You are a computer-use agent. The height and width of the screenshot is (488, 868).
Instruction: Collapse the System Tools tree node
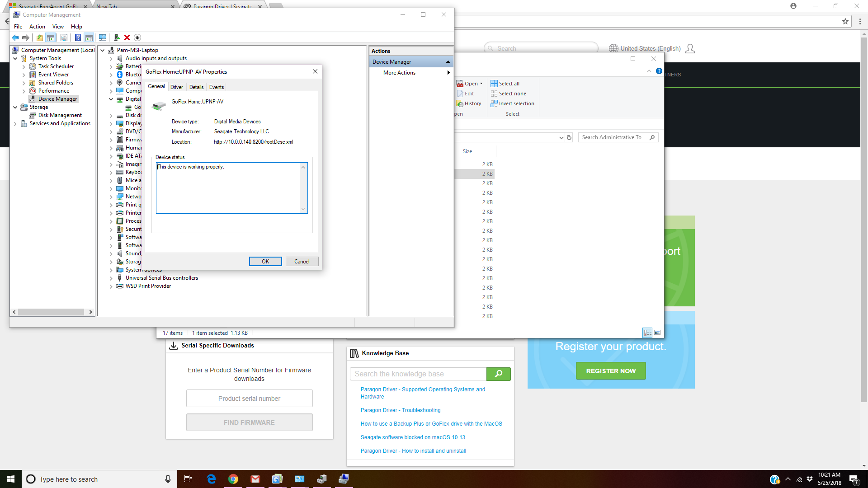coord(15,58)
